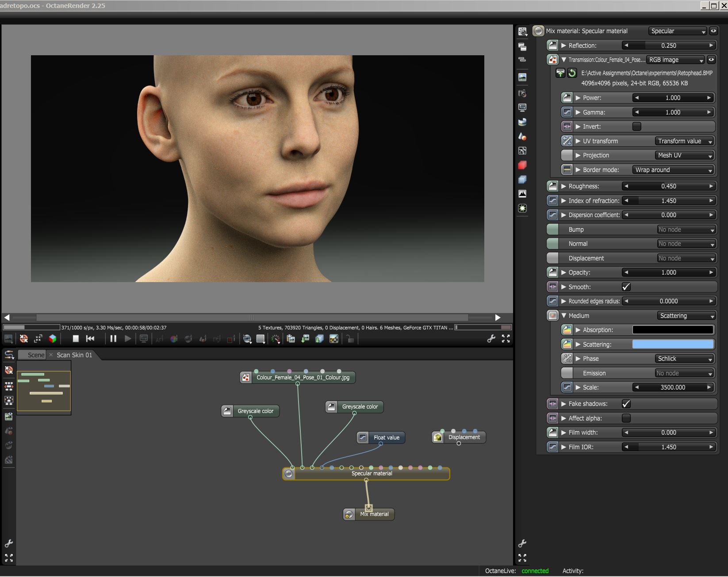
Task: Enable the Invert checkbox
Action: coord(636,126)
